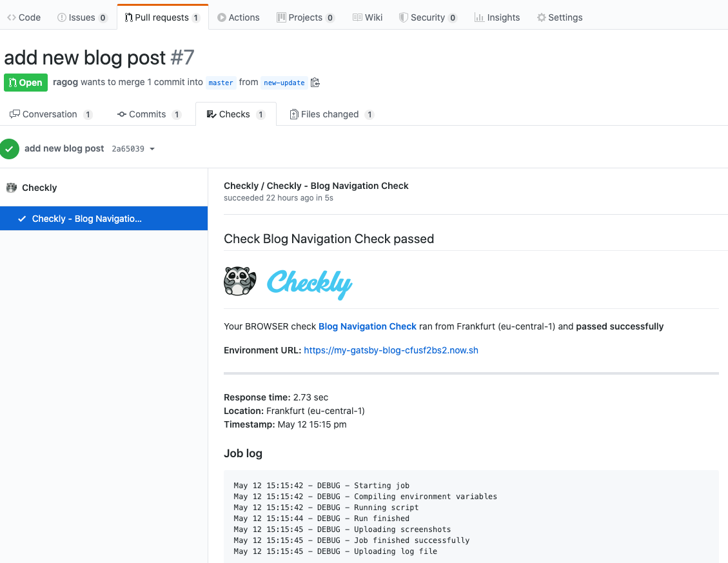This screenshot has width=728, height=563.
Task: Click the Checkly app avatar in sidebar
Action: tap(11, 187)
